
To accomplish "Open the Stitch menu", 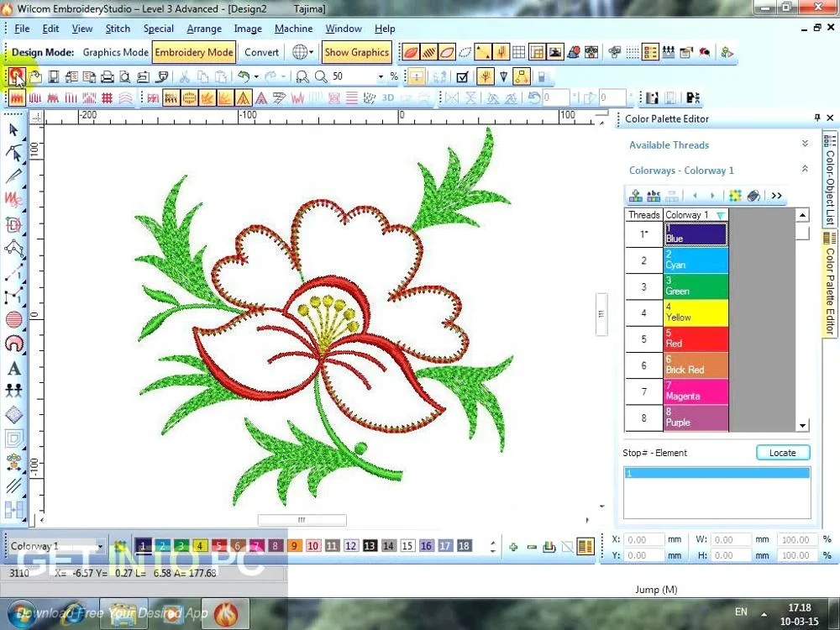I will click(x=118, y=29).
